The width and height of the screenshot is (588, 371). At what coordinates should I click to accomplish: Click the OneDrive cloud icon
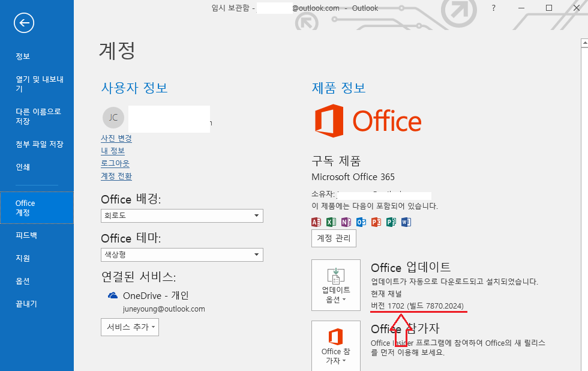point(113,295)
